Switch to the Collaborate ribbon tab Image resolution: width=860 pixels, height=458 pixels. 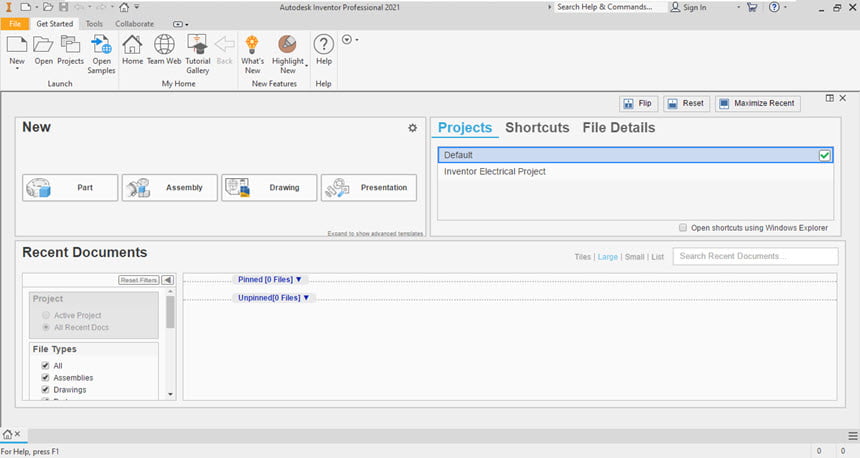click(134, 24)
